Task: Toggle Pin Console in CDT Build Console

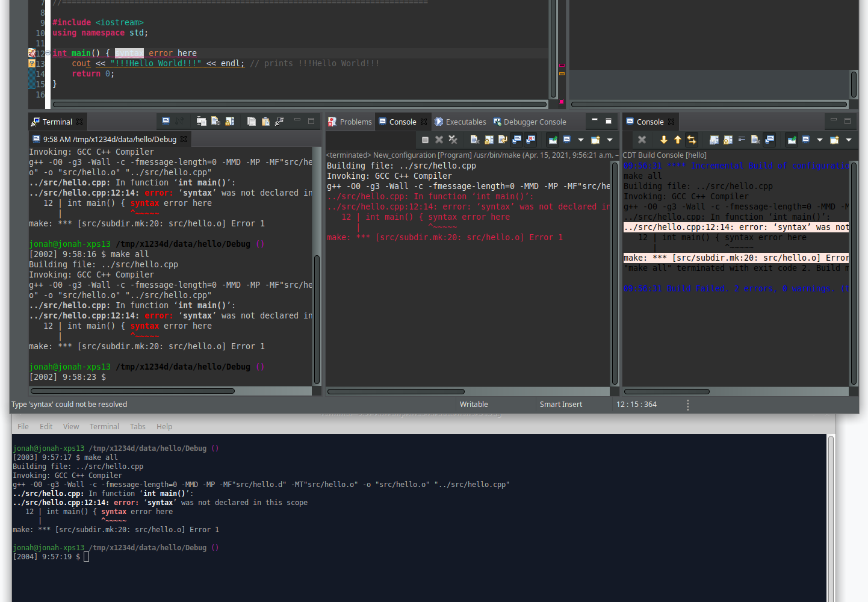Action: click(792, 140)
